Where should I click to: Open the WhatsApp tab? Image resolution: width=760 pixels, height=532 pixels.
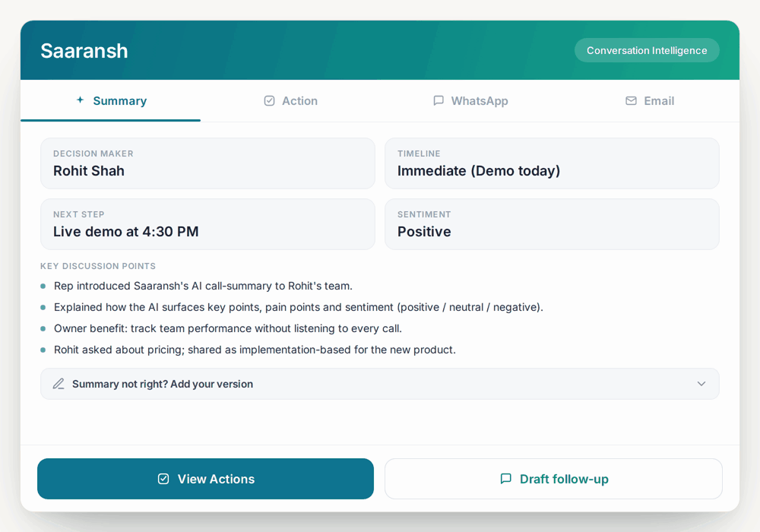point(470,101)
